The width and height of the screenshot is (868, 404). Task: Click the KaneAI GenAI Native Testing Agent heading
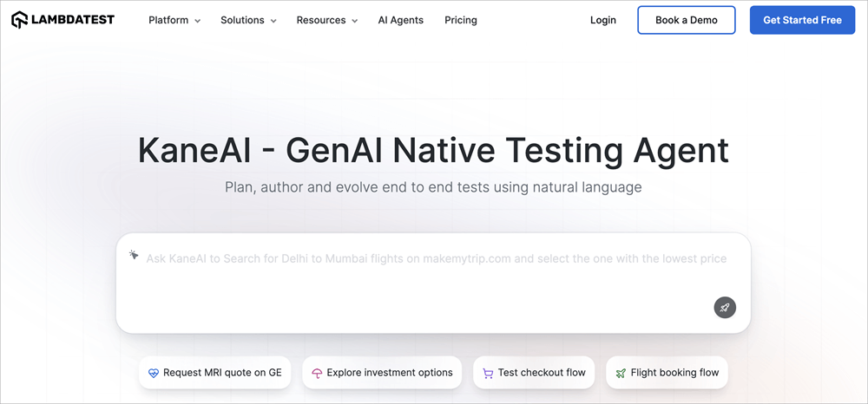tap(433, 150)
